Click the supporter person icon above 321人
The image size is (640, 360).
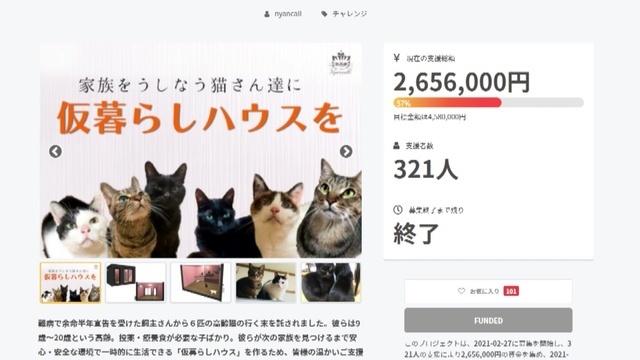[396, 146]
